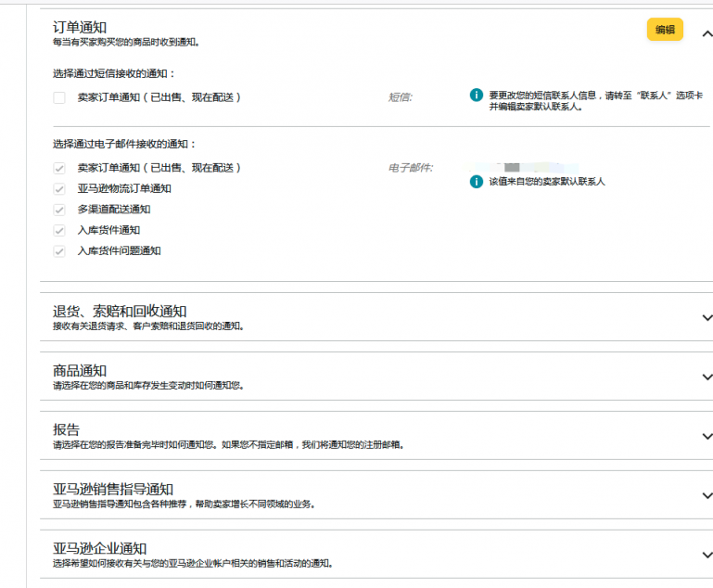Toggle the 亚马逊物流订单通知 checkbox
This screenshot has height=588, width=713.
(x=59, y=188)
